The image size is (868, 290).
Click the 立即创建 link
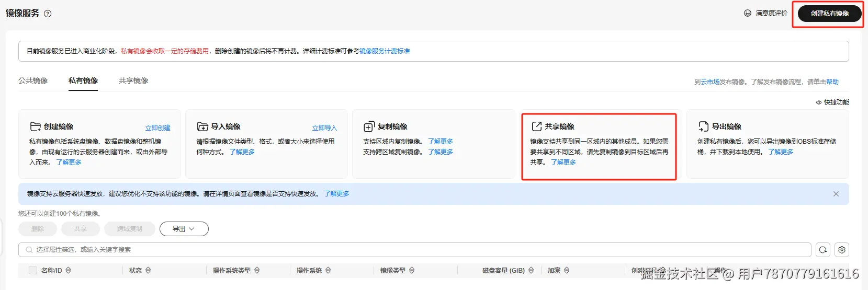click(x=157, y=128)
